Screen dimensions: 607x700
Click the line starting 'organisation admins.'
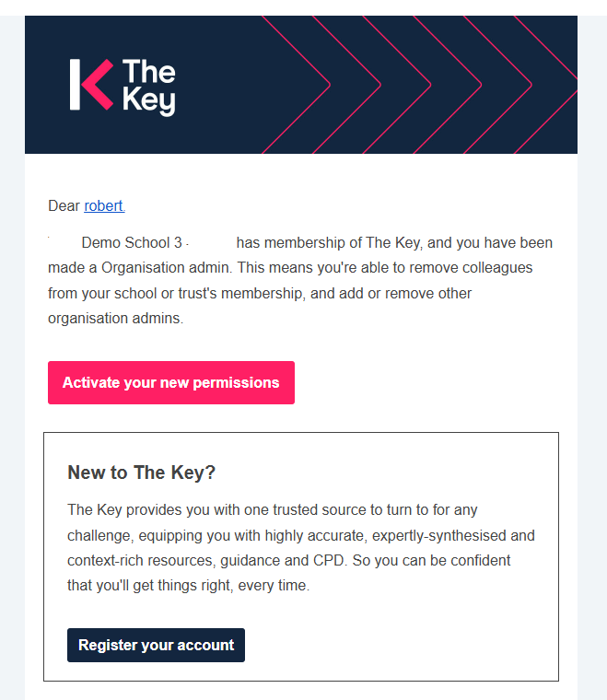click(x=115, y=319)
